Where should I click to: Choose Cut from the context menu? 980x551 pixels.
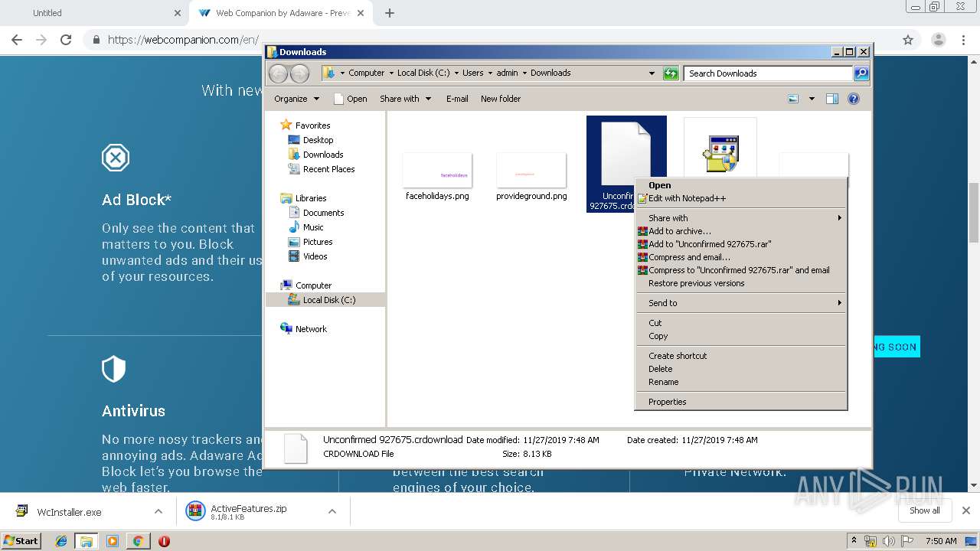pyautogui.click(x=741, y=323)
